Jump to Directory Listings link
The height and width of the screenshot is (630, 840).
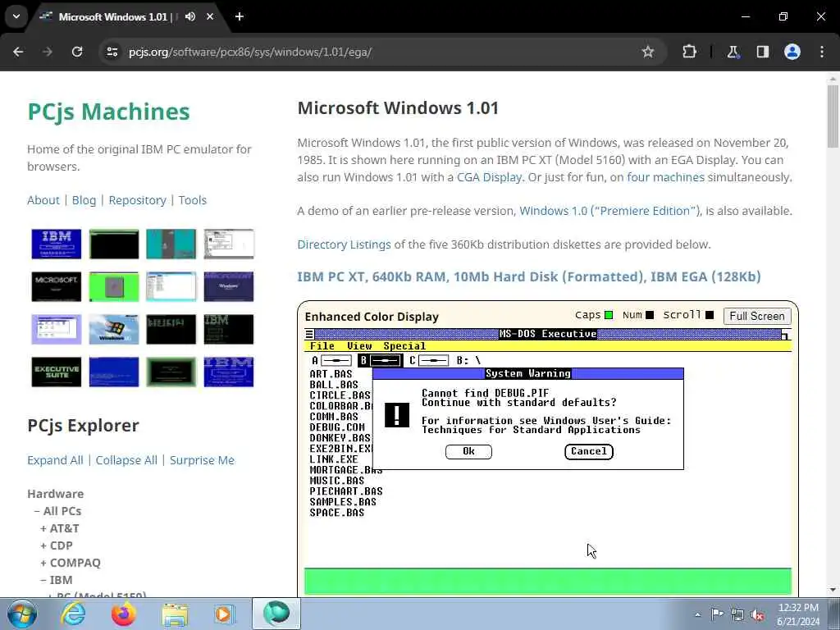pyautogui.click(x=344, y=244)
